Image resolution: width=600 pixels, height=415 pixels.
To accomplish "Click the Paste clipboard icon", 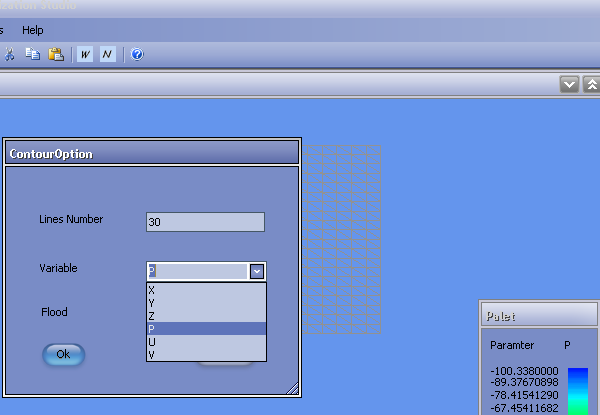I will pos(56,54).
